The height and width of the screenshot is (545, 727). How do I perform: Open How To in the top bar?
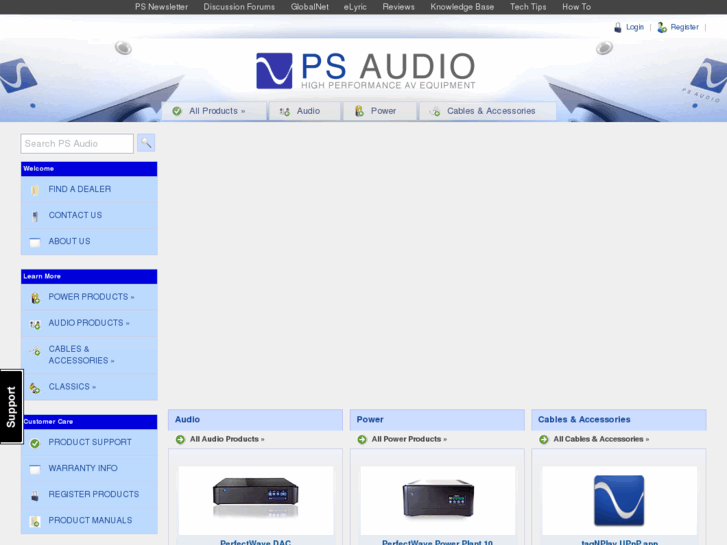576,7
